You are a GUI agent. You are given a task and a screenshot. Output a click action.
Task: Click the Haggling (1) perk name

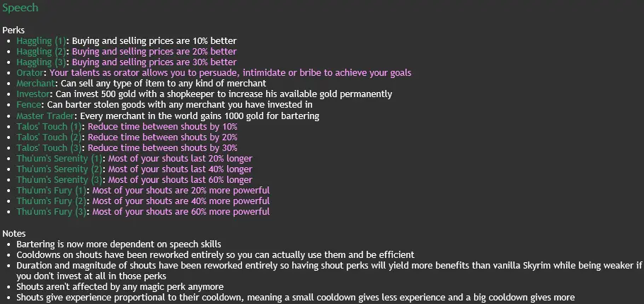pos(41,41)
